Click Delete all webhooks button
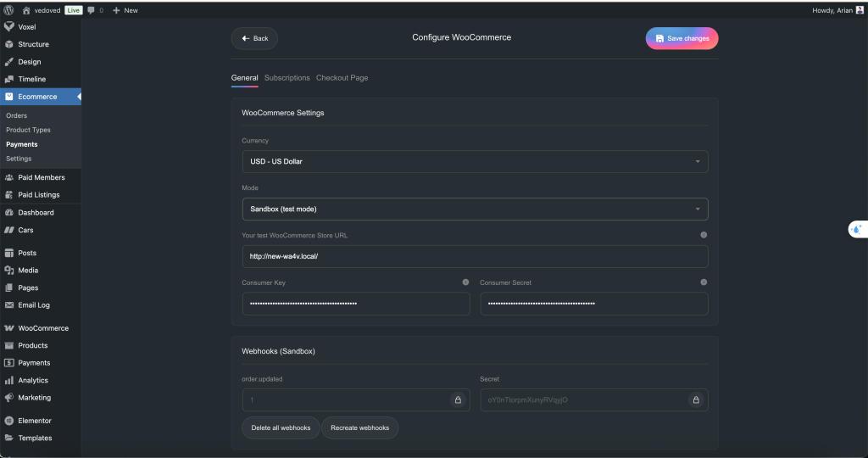This screenshot has width=868, height=458. click(x=281, y=427)
